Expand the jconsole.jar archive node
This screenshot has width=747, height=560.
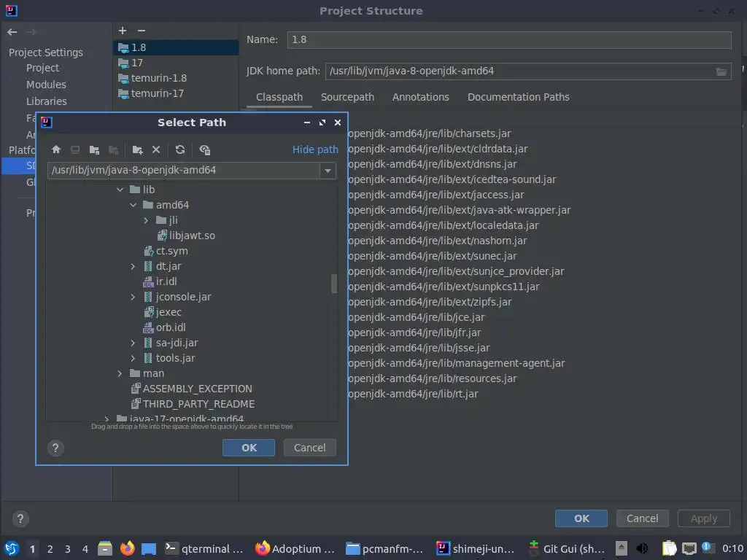[133, 297]
